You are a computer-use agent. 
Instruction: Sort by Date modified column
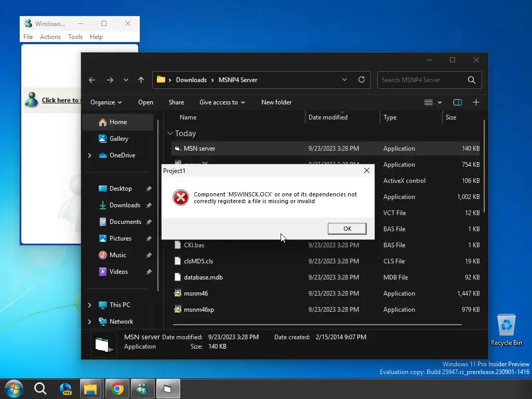[x=328, y=117]
